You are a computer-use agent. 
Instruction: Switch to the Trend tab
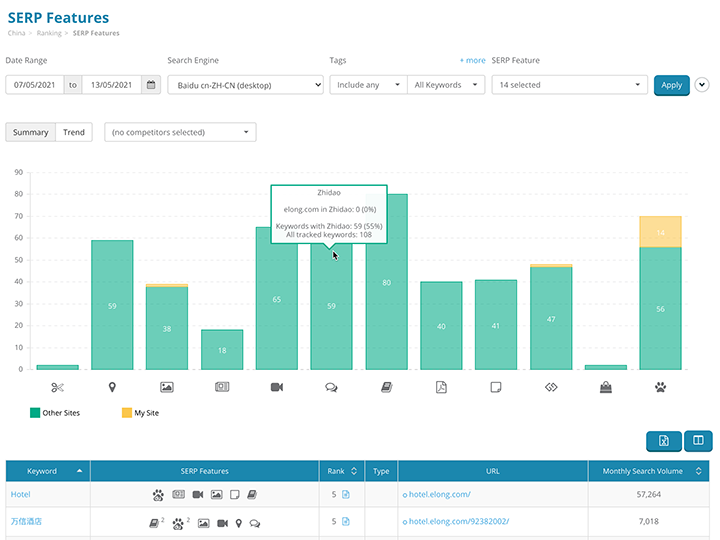[74, 132]
